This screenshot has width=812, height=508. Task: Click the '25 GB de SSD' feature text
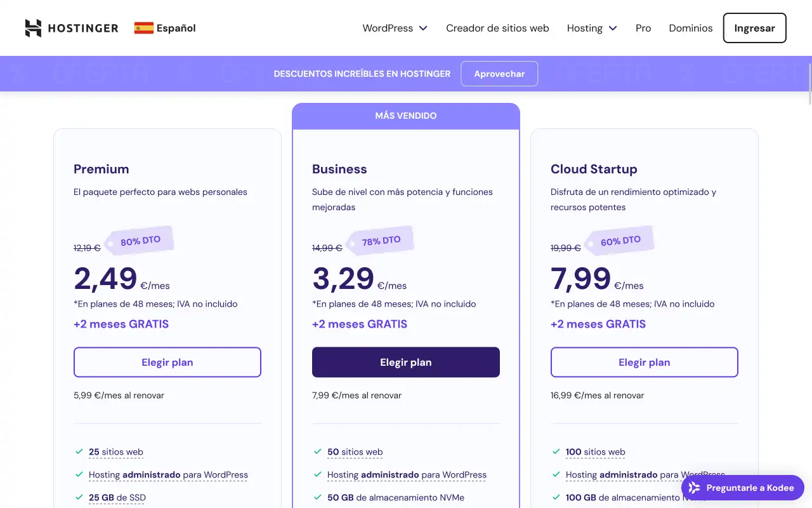[x=117, y=497]
